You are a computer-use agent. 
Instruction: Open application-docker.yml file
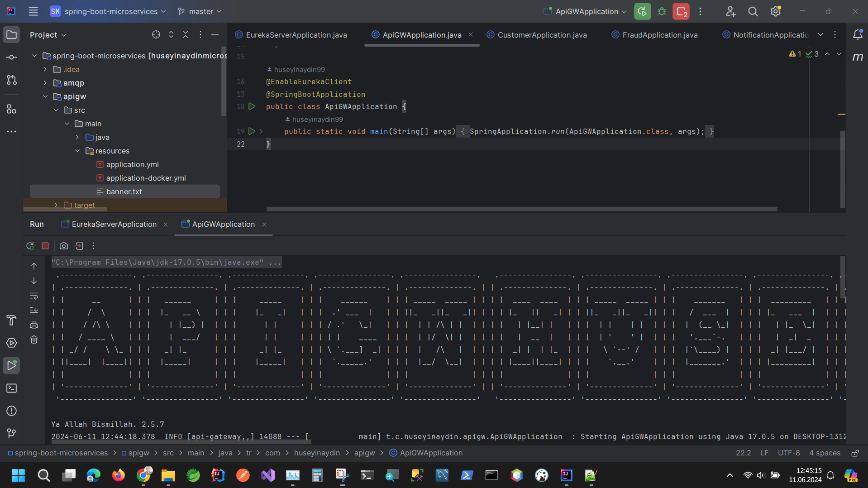point(146,178)
